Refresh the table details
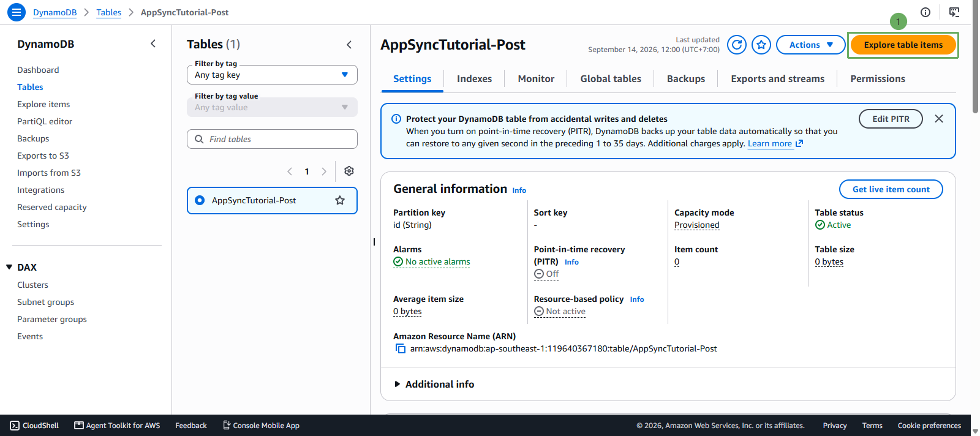Screen dimensions: 980x436 point(737,45)
